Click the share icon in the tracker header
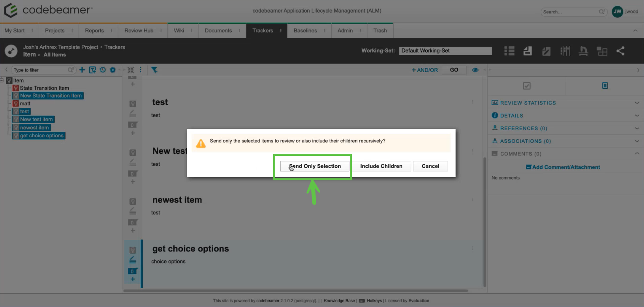 coord(620,51)
